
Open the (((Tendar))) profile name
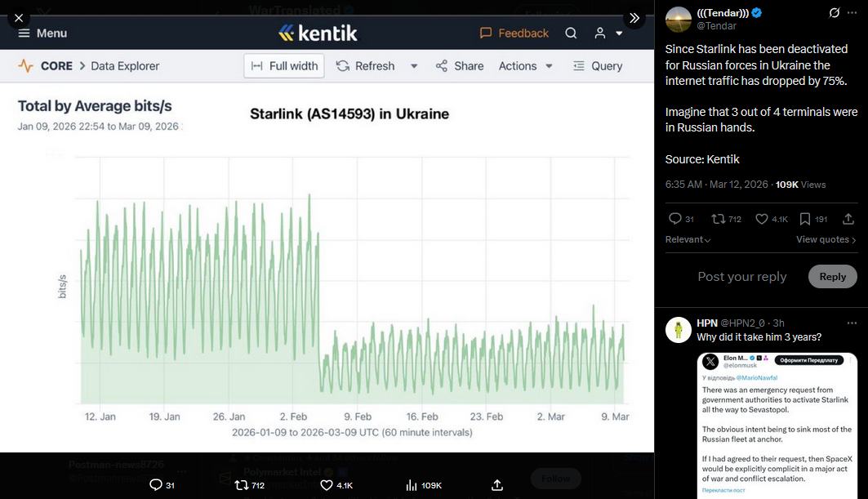723,13
